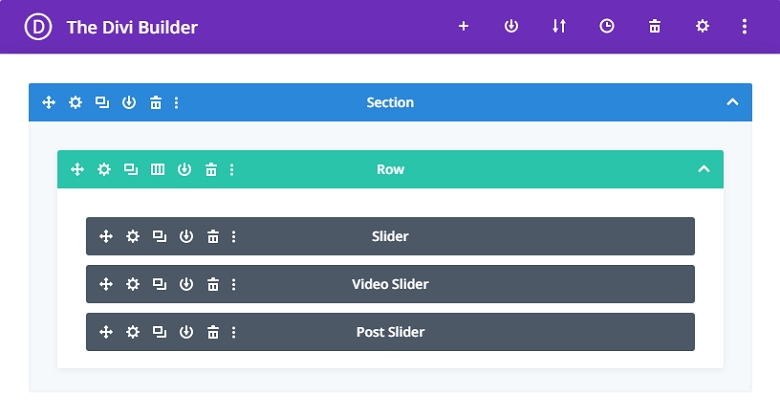Image resolution: width=780 pixels, height=410 pixels.
Task: Click the plus icon in the header
Action: (463, 27)
